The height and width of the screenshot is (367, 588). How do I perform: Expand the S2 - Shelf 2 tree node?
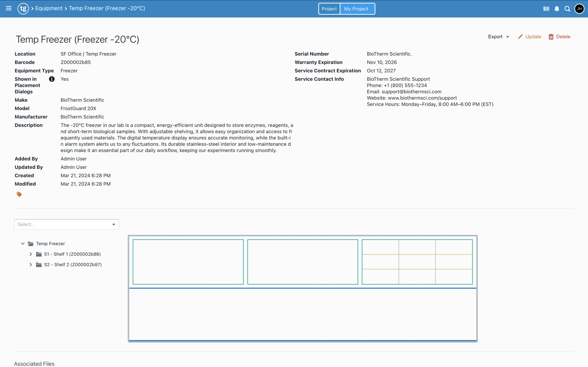pos(31,264)
